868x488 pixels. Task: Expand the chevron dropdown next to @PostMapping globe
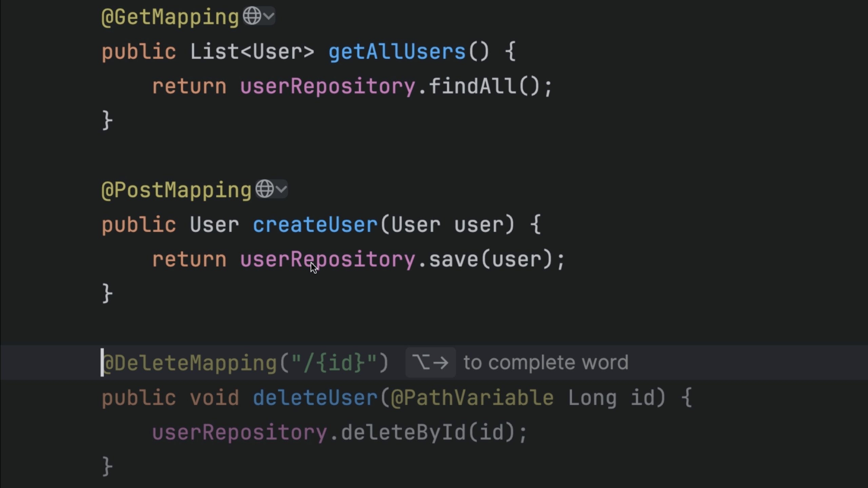281,189
